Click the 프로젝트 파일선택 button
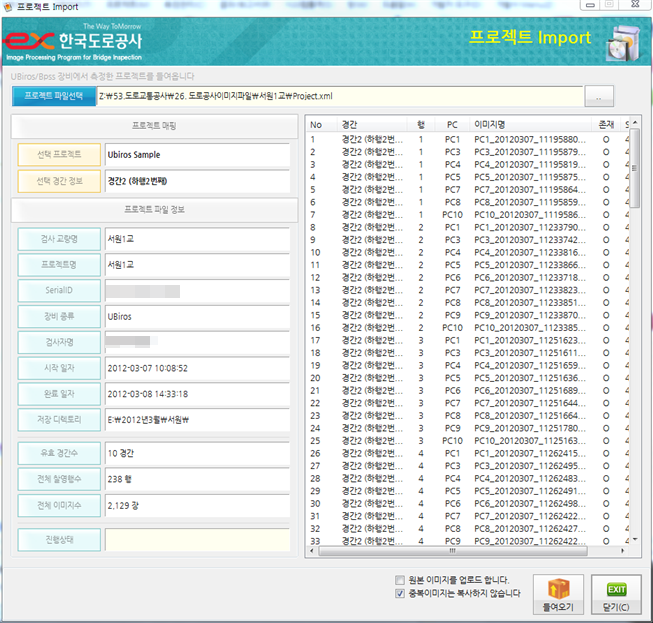 54,96
